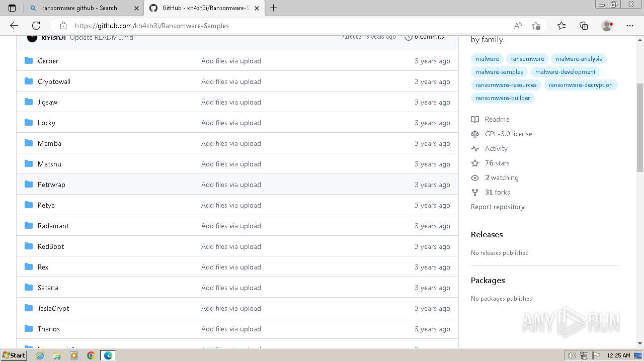Screen dimensions: 644x362
Task: Click the taskbar clock showing 12:25 AM
Action: pyautogui.click(x=618, y=355)
